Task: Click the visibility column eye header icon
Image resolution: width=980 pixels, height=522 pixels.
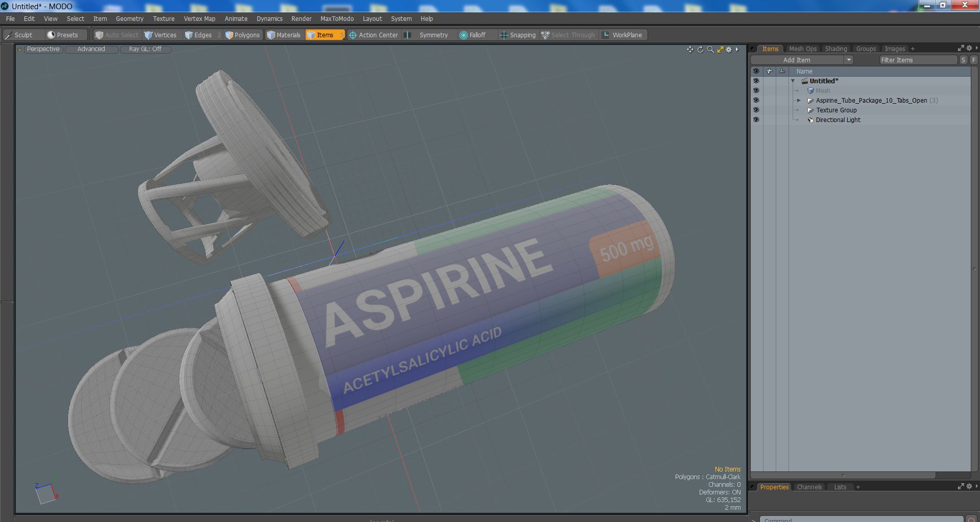Action: 756,71
